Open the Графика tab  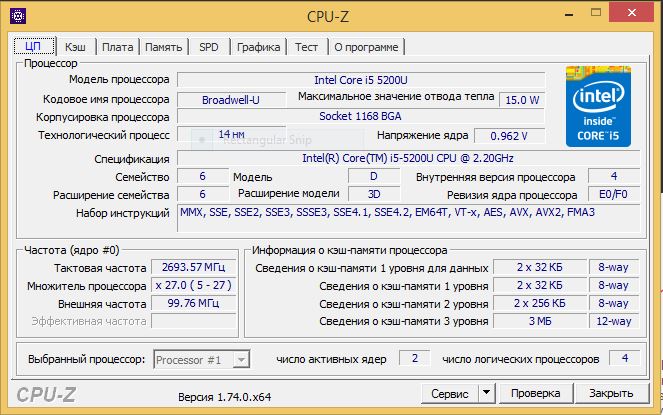point(258,47)
